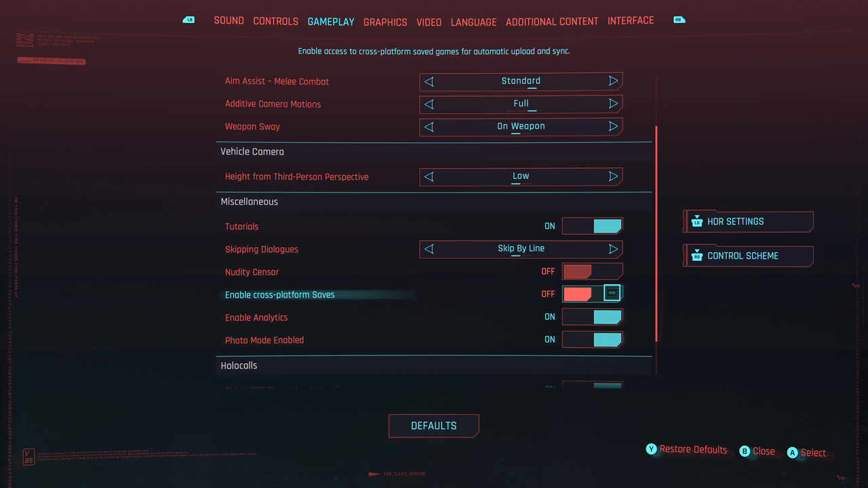Click the Y button icon for Restore Defaults

coord(652,449)
